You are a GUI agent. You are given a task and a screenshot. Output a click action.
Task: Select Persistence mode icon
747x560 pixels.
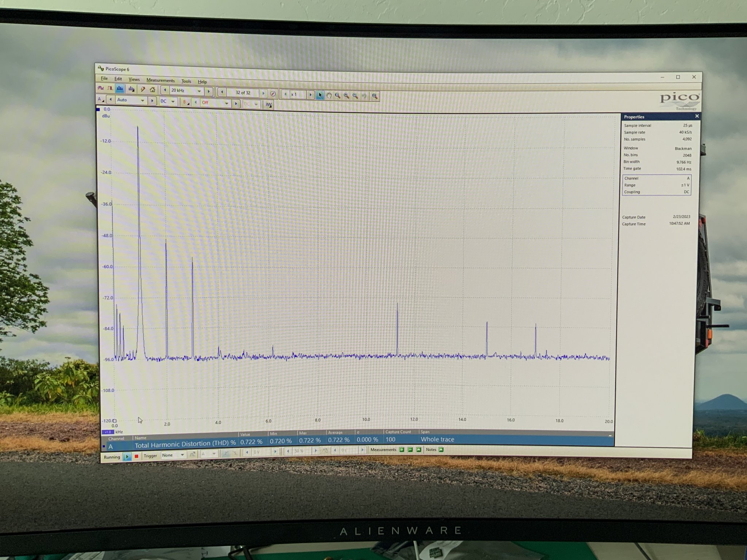[x=110, y=88]
